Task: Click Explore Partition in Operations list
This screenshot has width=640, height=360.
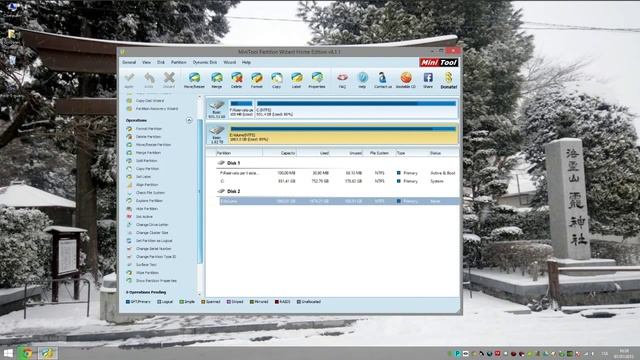Action: pyautogui.click(x=149, y=201)
